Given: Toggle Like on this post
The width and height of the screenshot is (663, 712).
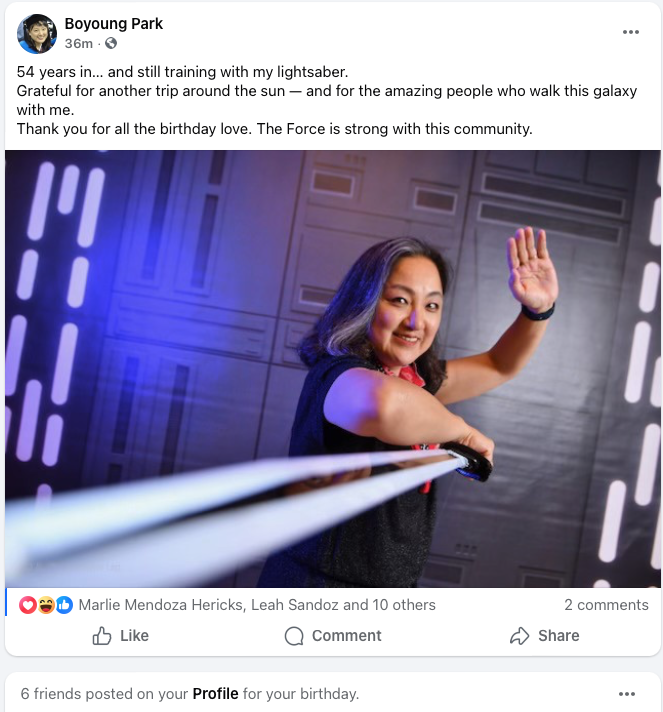Looking at the screenshot, I should click(x=120, y=636).
